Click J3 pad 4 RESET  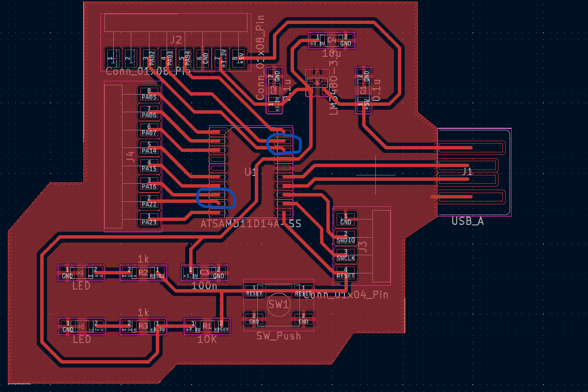(345, 272)
